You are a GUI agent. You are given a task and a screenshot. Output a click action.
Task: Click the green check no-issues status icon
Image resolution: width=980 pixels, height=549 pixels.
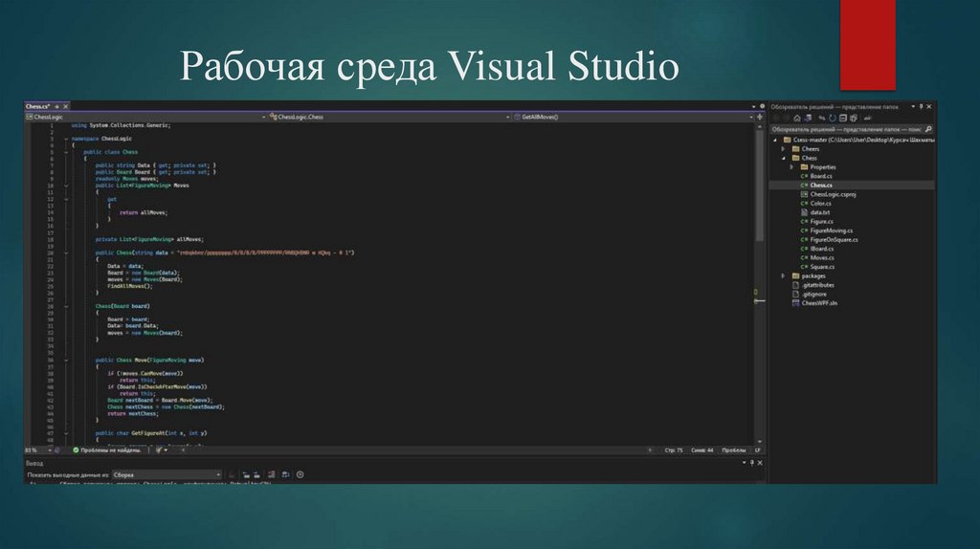[76, 450]
